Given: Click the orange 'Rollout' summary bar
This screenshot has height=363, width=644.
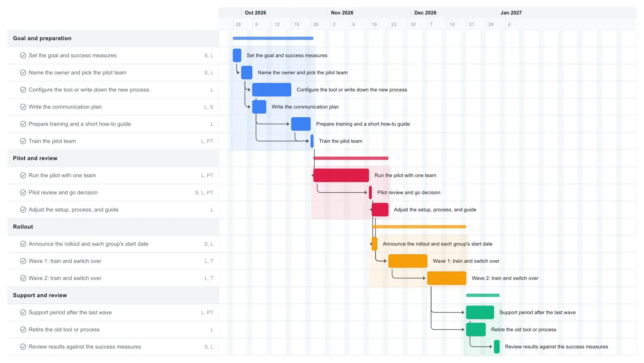Looking at the screenshot, I should [x=419, y=227].
